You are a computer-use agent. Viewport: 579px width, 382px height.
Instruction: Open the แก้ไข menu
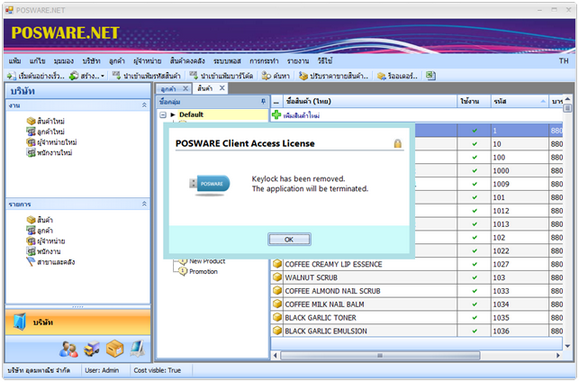click(x=37, y=61)
